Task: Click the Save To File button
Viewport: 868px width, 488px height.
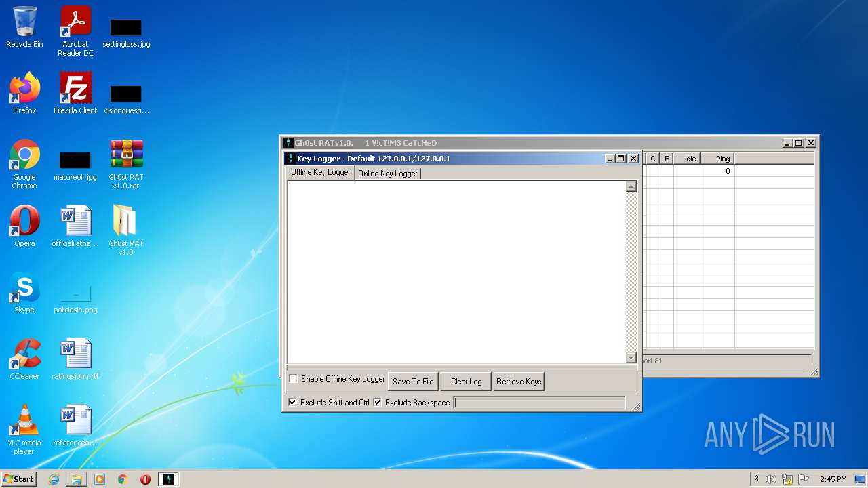Action: [413, 382]
